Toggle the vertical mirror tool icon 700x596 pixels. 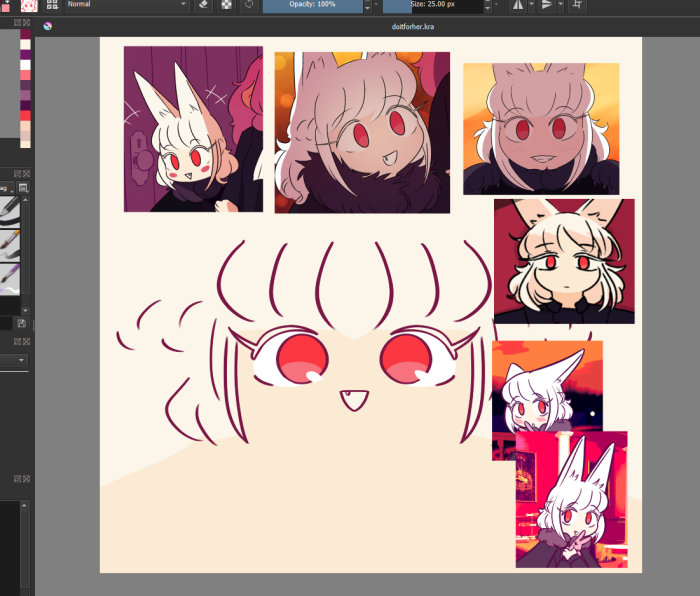coord(547,5)
